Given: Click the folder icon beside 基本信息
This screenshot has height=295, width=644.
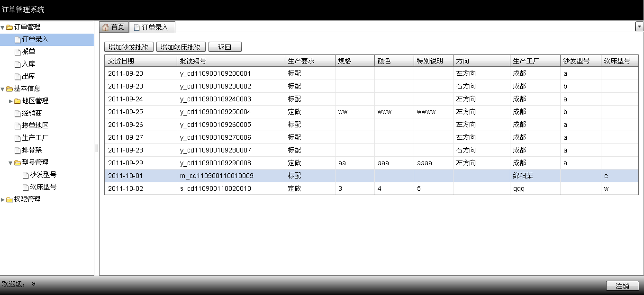Looking at the screenshot, I should coord(9,89).
